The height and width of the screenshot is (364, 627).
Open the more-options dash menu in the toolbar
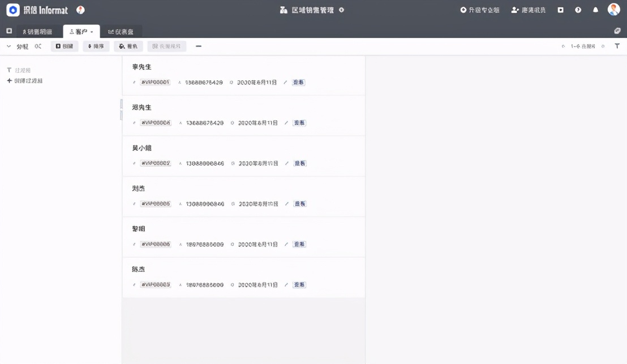[198, 46]
